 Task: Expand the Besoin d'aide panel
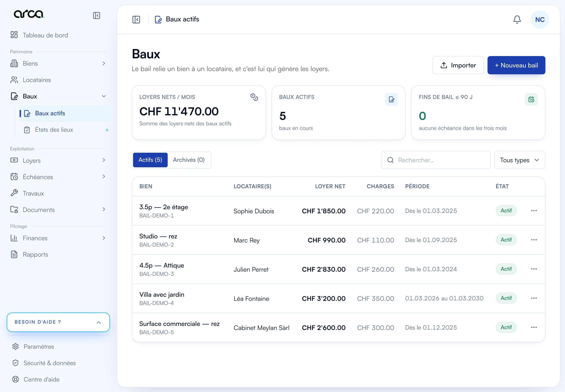click(x=58, y=322)
